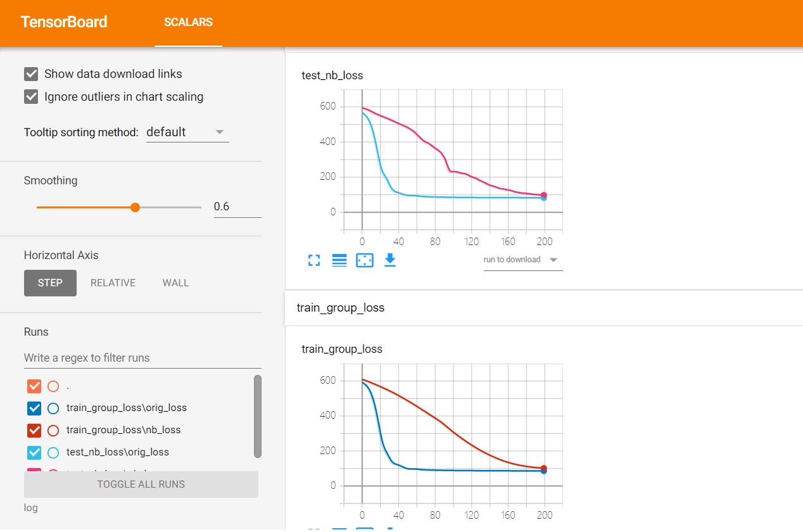The image size is (803, 532).
Task: Click the TensorBoard title
Action: coord(64,22)
